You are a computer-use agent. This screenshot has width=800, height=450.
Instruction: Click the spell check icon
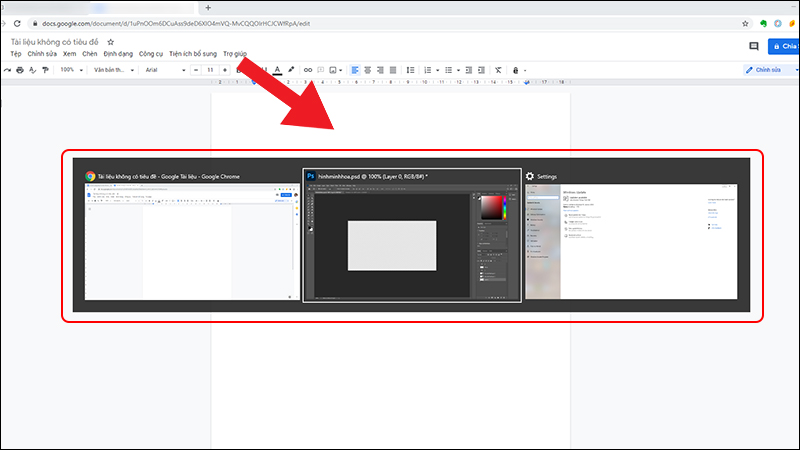coord(33,70)
